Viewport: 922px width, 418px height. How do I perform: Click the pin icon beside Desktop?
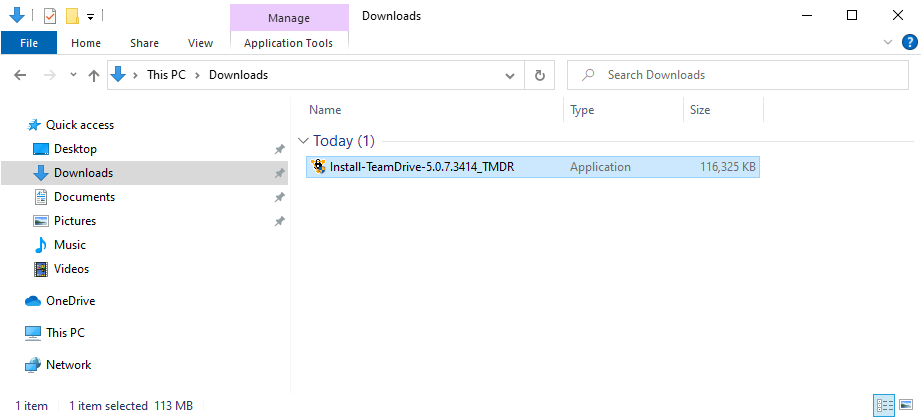pos(280,149)
